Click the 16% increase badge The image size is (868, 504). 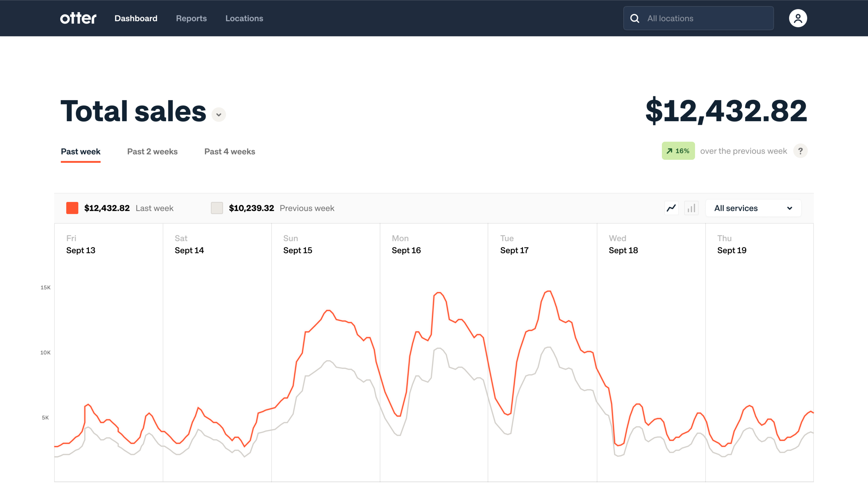tap(678, 151)
